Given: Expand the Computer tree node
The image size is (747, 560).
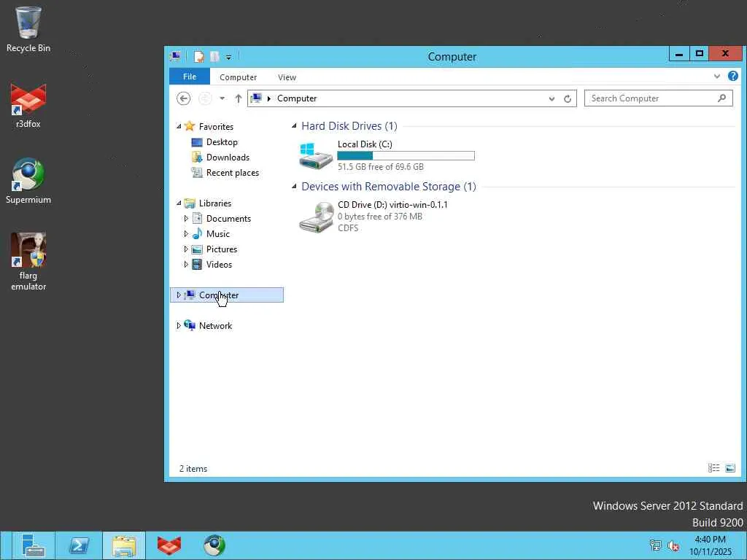Looking at the screenshot, I should [x=179, y=295].
